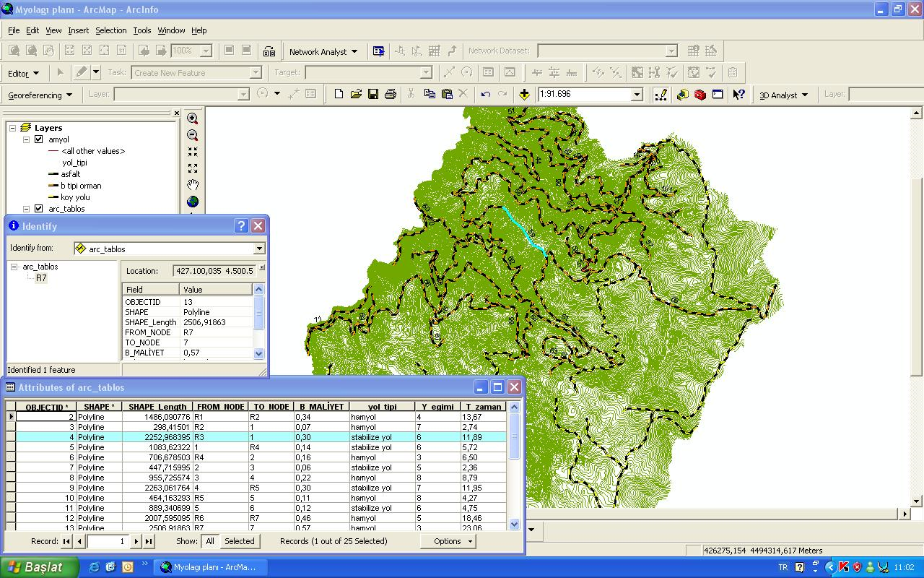
Task: Click the Open folder icon
Action: coord(356,94)
